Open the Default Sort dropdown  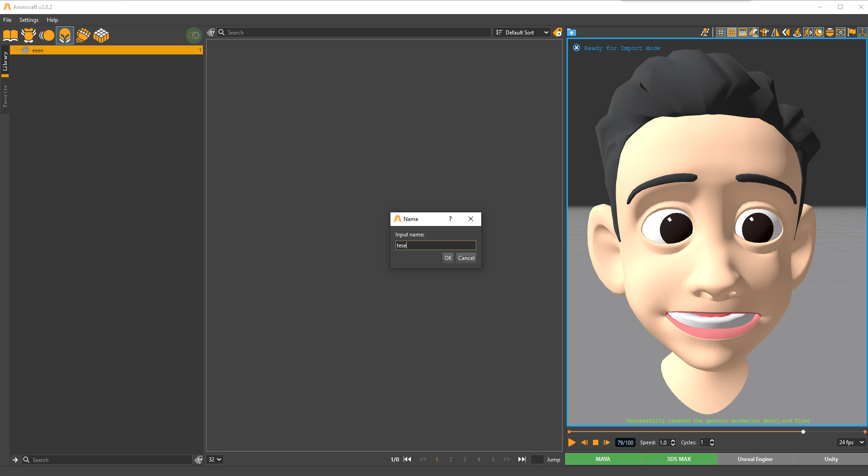point(522,32)
